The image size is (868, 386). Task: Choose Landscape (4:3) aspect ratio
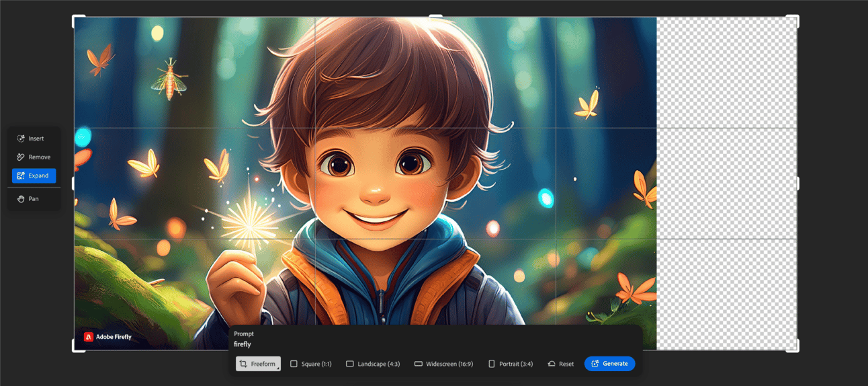(373, 364)
